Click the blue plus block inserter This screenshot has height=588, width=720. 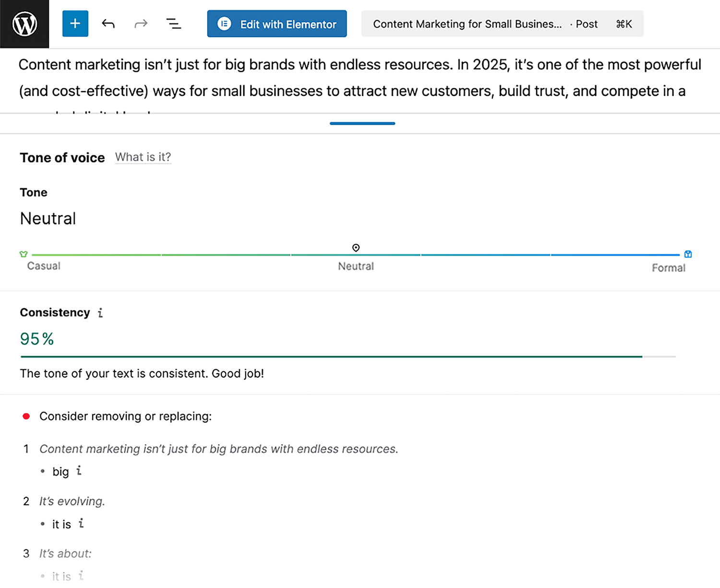click(75, 24)
